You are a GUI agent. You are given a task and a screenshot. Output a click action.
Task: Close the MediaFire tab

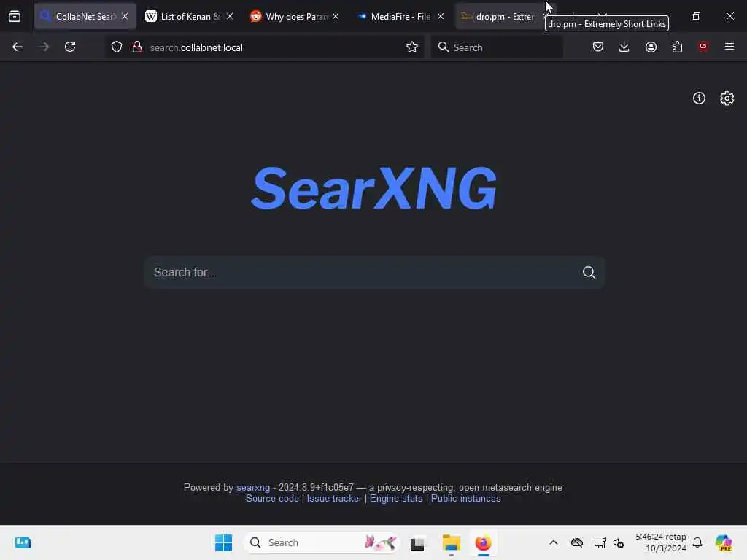441,17
